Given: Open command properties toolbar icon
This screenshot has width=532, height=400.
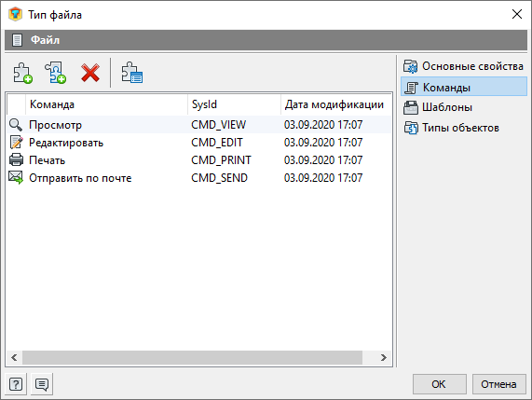Looking at the screenshot, I should coord(132,73).
